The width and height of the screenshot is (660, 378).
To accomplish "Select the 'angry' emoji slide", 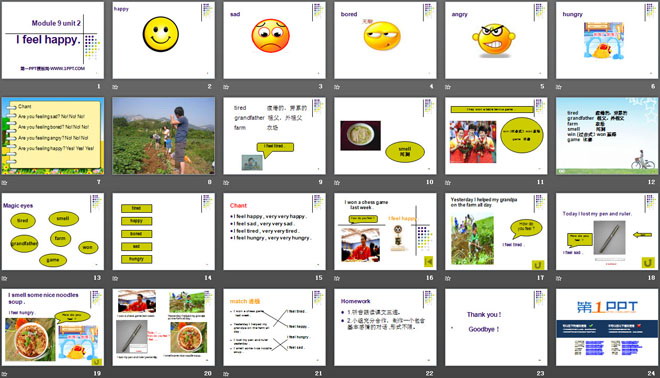I will (496, 40).
